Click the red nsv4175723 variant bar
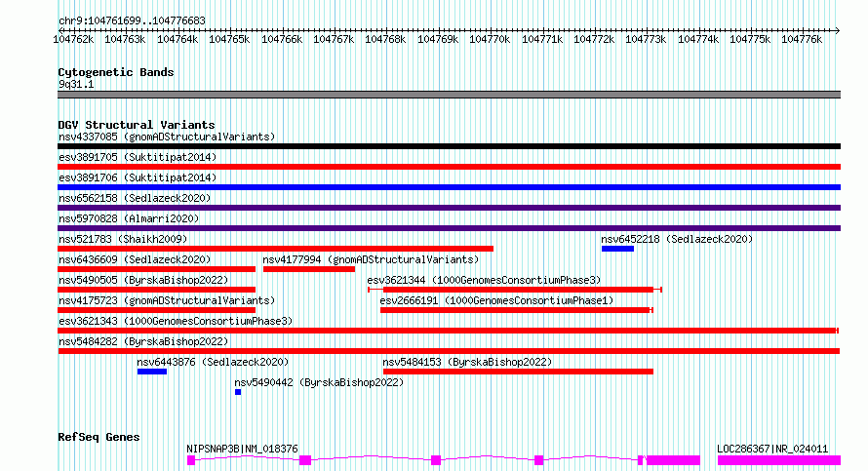868x471 pixels. pos(157,310)
